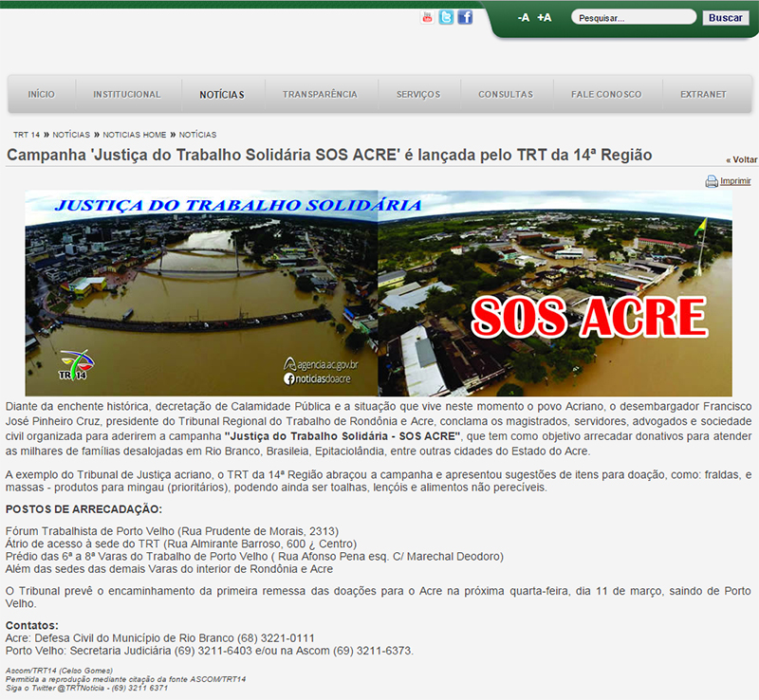This screenshot has height=700, width=759.
Task: Go to the SERVIÇOS menu
Action: [418, 95]
